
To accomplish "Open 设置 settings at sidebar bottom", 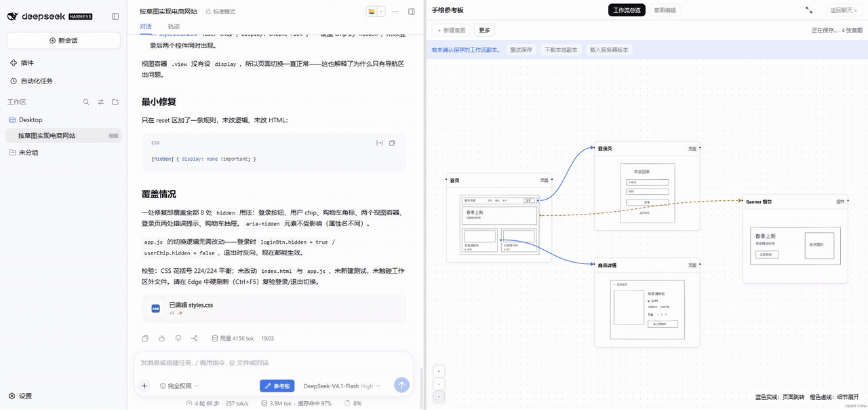I will [20, 396].
